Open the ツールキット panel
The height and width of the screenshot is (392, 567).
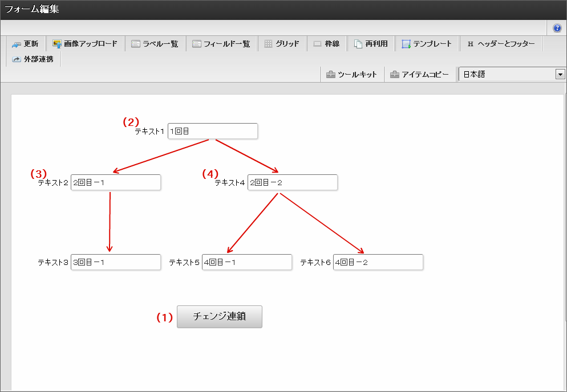352,75
